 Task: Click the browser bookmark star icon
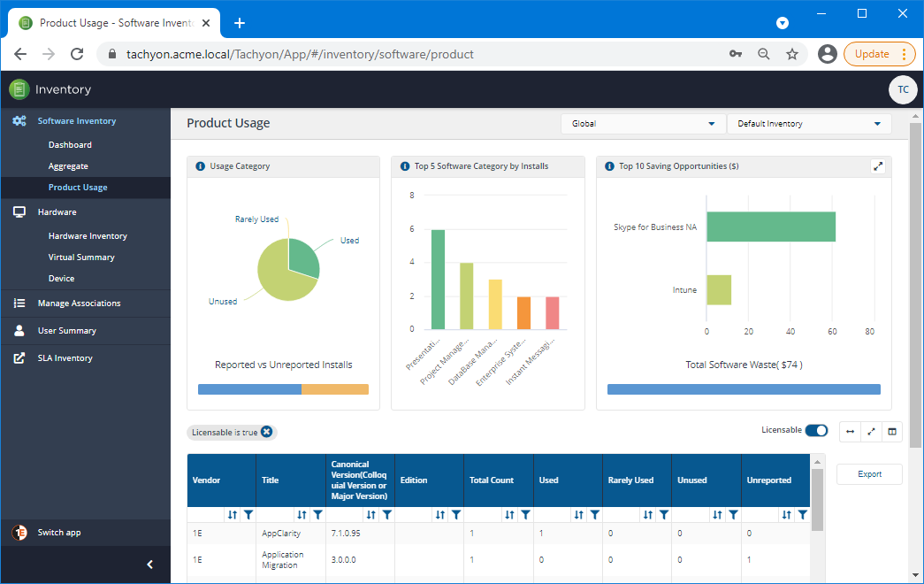click(792, 54)
